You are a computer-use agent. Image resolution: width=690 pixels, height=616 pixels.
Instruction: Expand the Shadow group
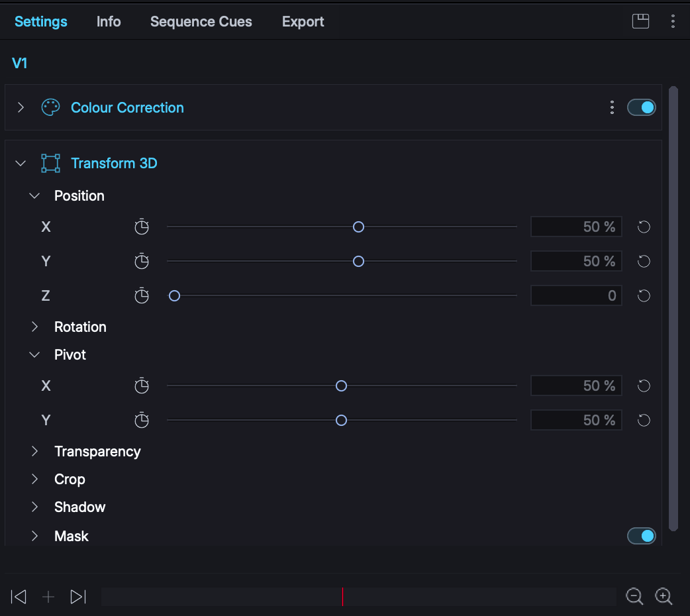pyautogui.click(x=34, y=507)
